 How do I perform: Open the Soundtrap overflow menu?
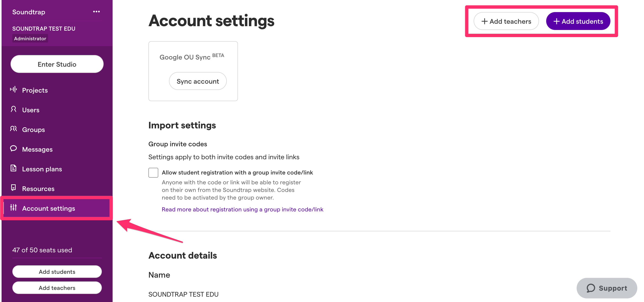(x=96, y=11)
